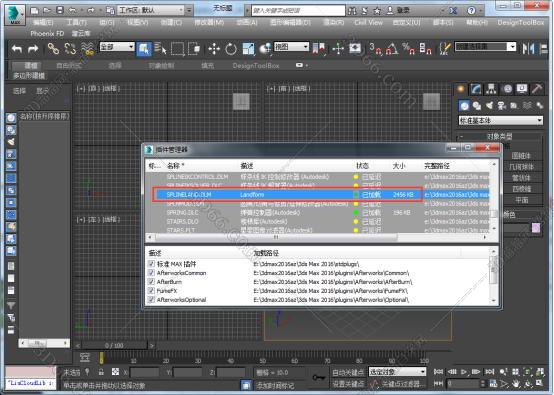Select the Rotate tool
This screenshot has height=395, width=554.
[x=231, y=48]
